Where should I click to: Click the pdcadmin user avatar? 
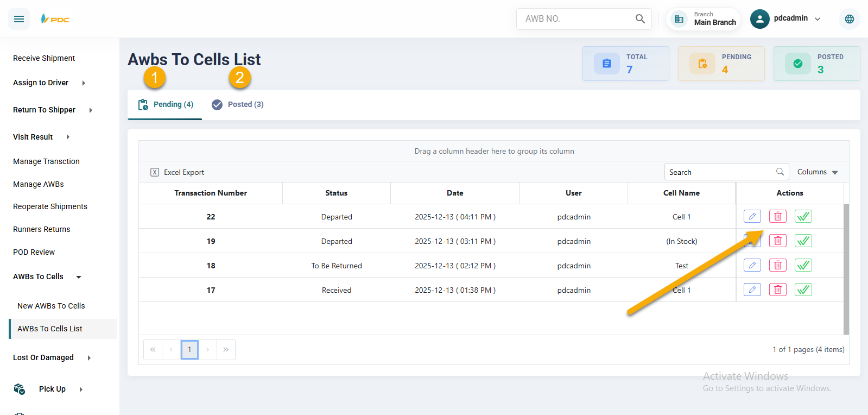point(760,19)
